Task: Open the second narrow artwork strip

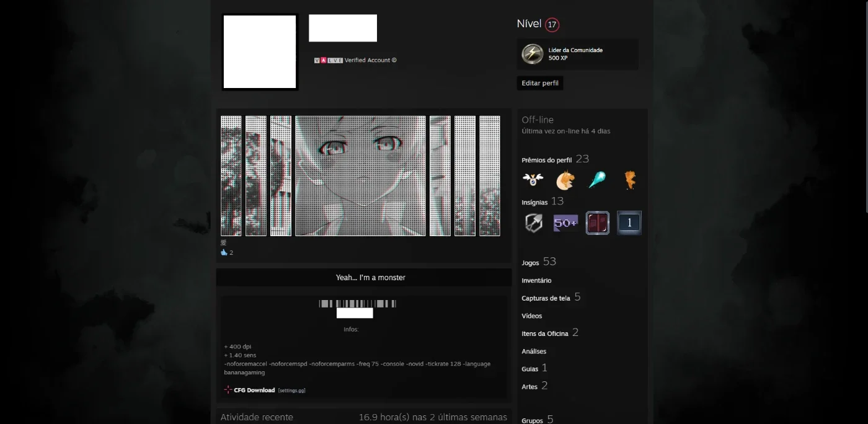Action: [x=256, y=175]
